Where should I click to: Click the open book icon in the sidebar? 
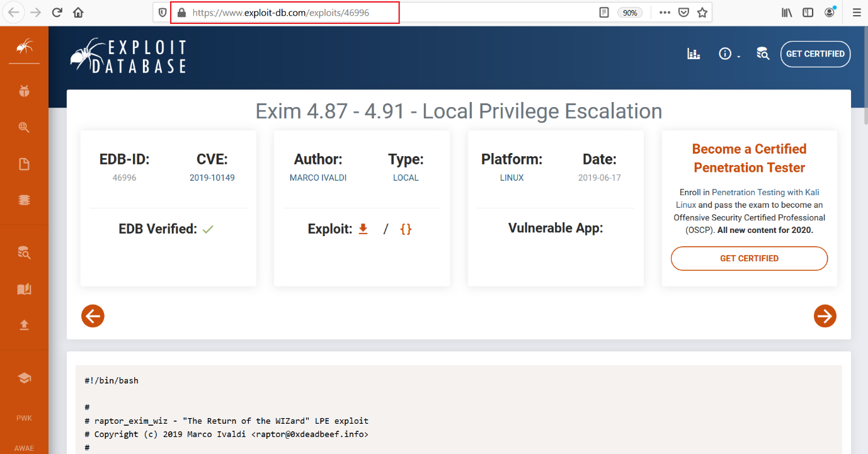pyautogui.click(x=24, y=289)
